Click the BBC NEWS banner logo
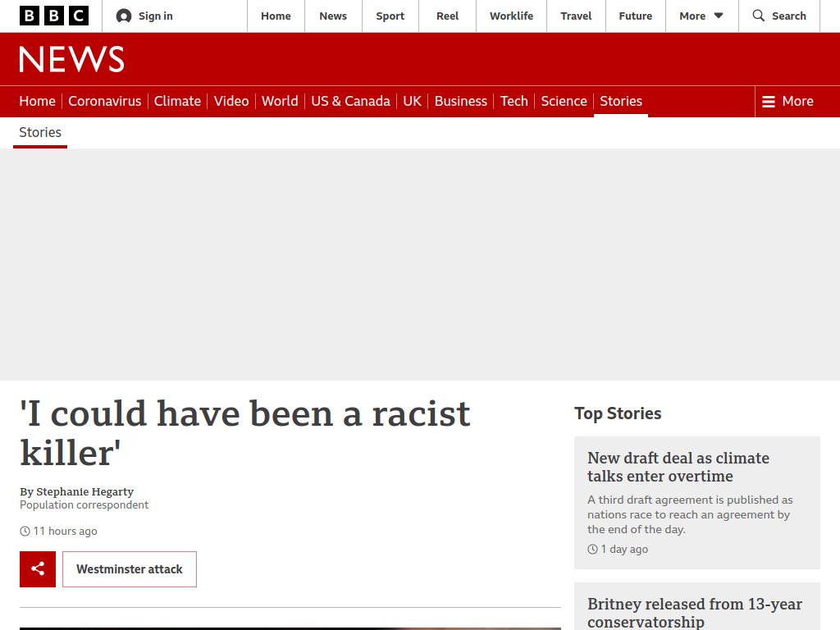This screenshot has width=840, height=630. (x=72, y=59)
